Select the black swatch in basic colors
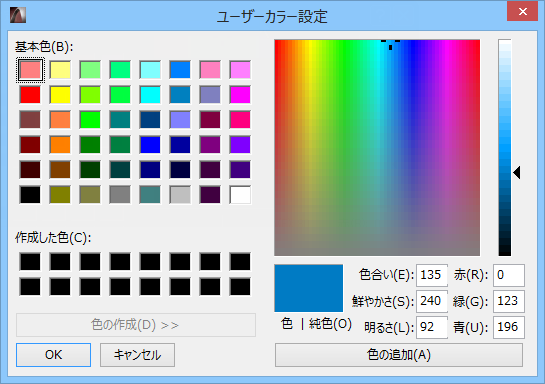 tap(30, 195)
